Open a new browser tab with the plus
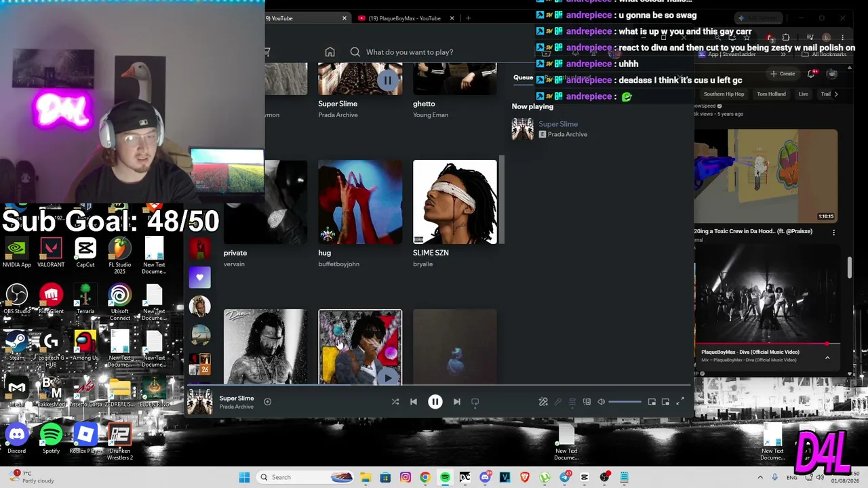The image size is (868, 488). [x=468, y=18]
